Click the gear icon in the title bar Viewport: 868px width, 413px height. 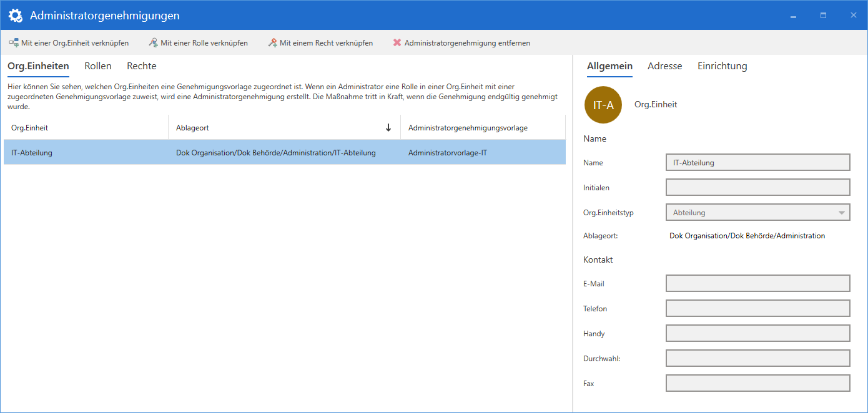(x=15, y=14)
